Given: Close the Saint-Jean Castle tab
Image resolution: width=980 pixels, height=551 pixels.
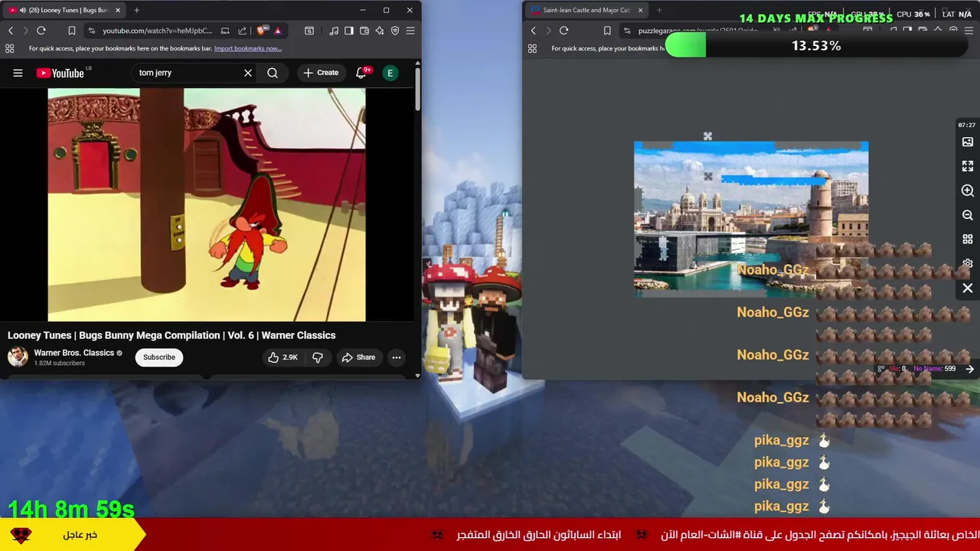Looking at the screenshot, I should tap(640, 11).
